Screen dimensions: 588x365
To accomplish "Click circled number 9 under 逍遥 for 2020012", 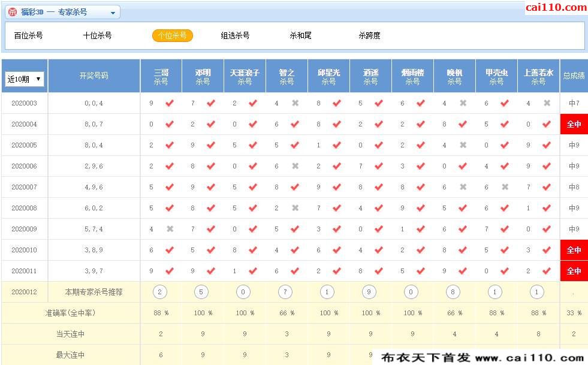I will pos(369,292).
